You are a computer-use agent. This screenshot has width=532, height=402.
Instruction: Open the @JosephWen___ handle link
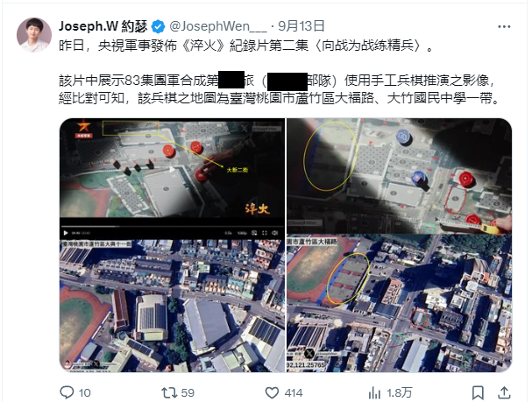[x=218, y=26]
